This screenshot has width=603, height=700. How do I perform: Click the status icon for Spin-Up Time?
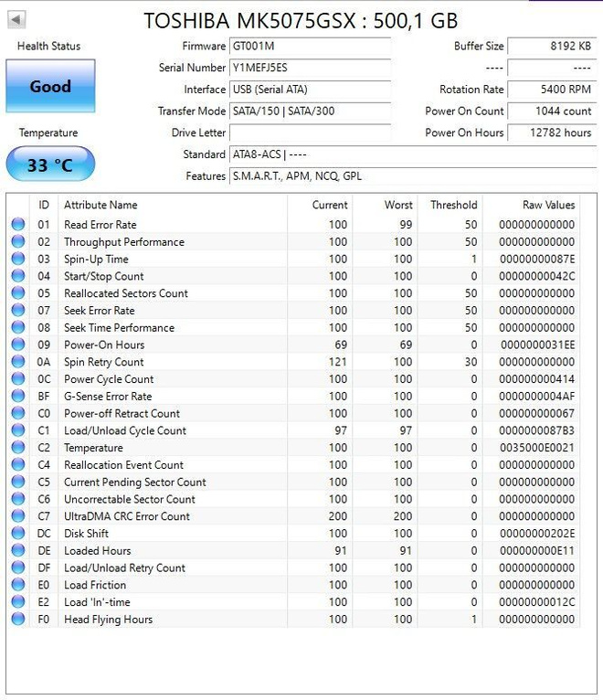coord(18,259)
